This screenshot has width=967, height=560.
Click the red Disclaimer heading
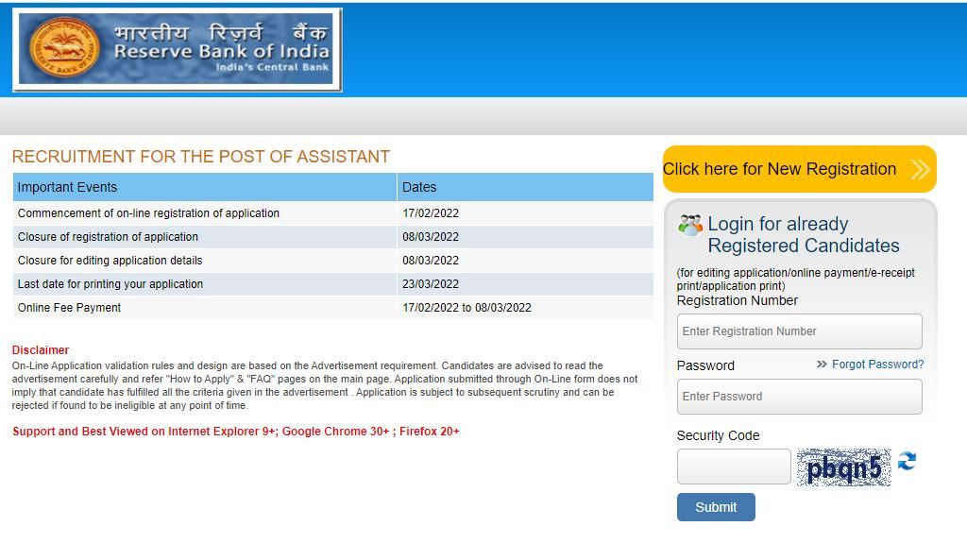[x=39, y=349]
